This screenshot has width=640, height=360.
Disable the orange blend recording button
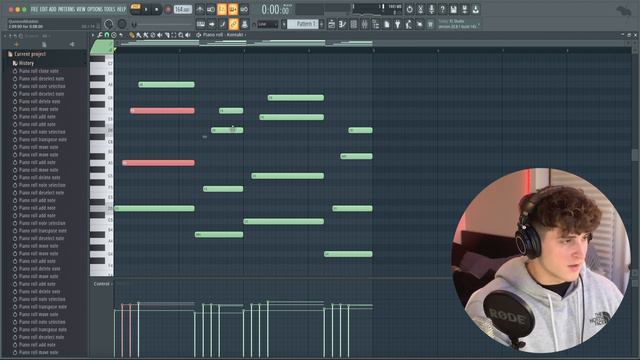click(233, 9)
